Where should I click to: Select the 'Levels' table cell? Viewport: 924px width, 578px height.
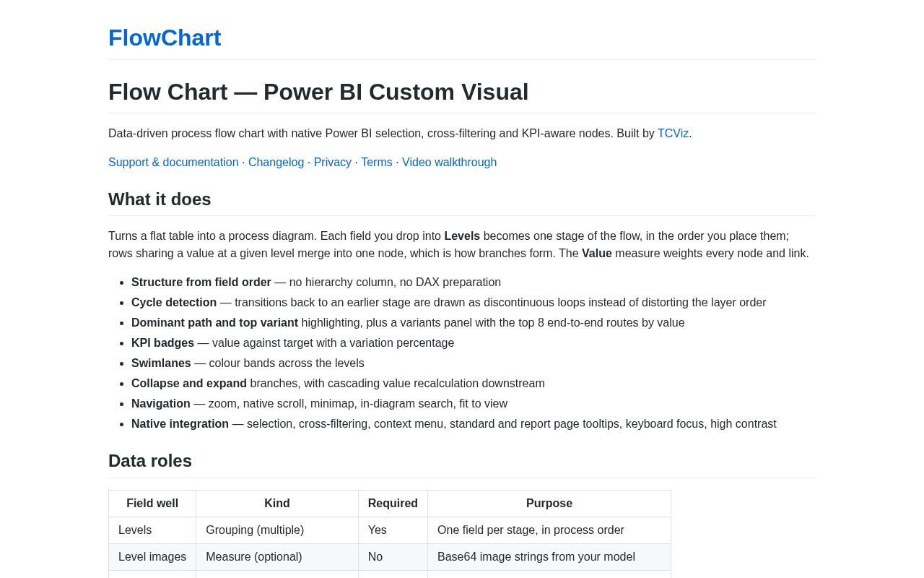coord(152,530)
